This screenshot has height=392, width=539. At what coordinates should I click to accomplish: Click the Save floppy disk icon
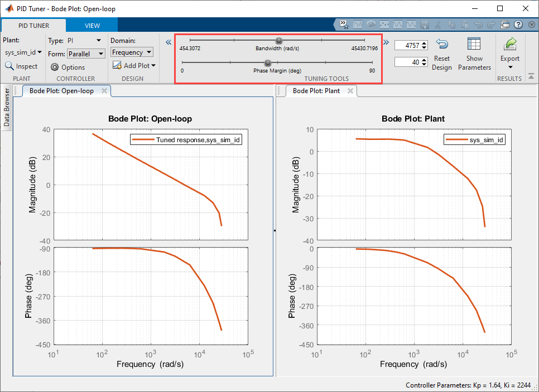click(x=425, y=25)
